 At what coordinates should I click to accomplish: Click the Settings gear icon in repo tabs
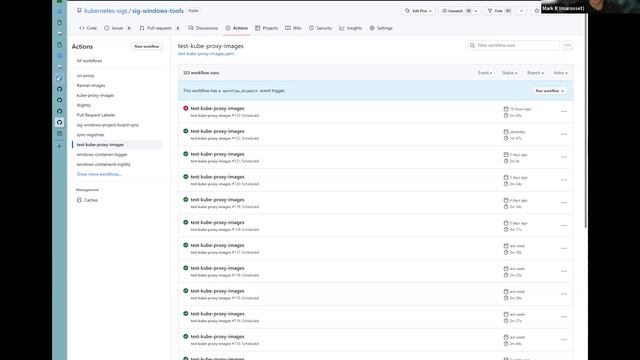[x=372, y=28]
